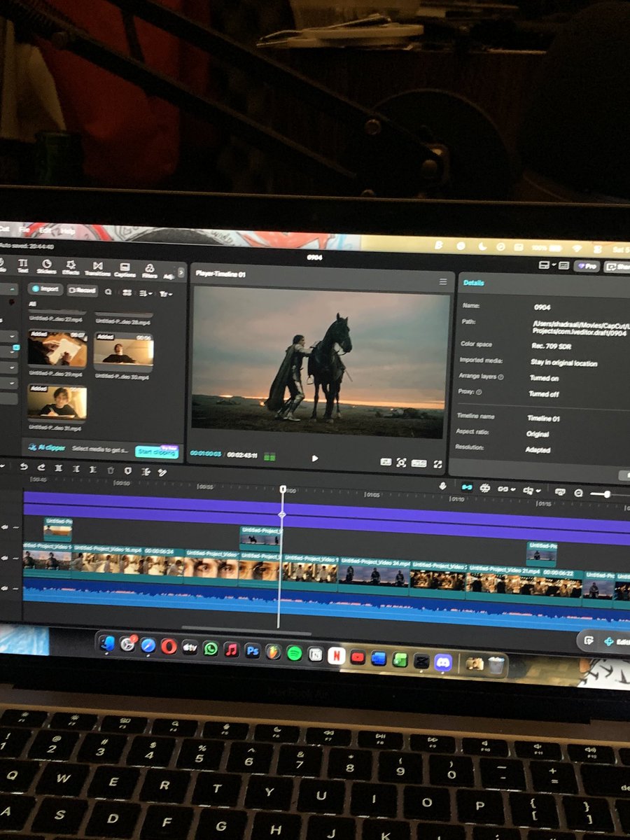Click the playhead marker on the ruler
Viewport: 630px width, 840px height.
[283, 489]
